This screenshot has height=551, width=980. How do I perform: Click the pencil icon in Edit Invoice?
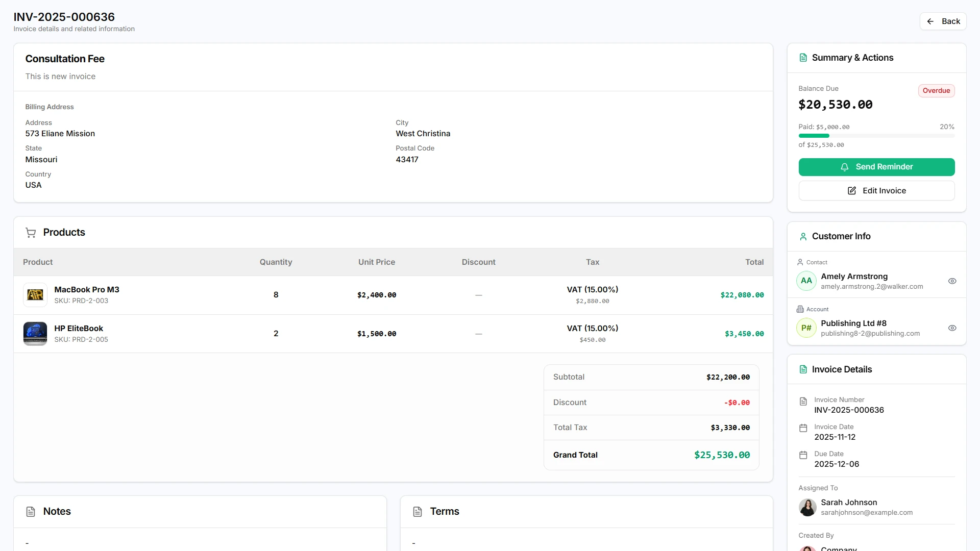click(852, 191)
